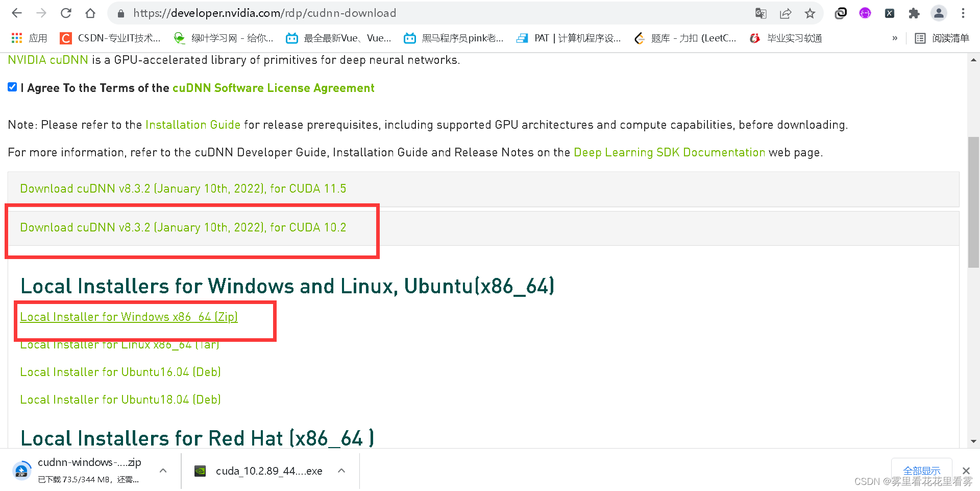This screenshot has height=491, width=980.
Task: Expand cuDNN v8.3.2 for CUDA 11.5
Action: coord(183,189)
